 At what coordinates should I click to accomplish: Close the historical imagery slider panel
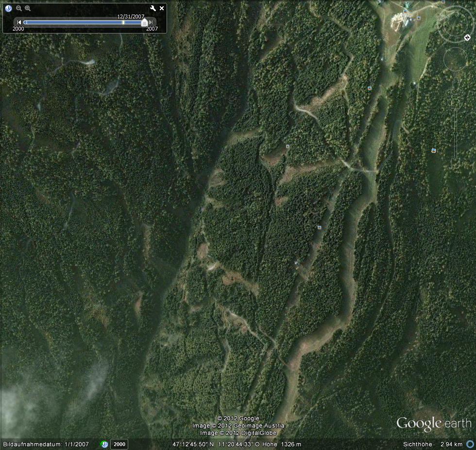[162, 8]
